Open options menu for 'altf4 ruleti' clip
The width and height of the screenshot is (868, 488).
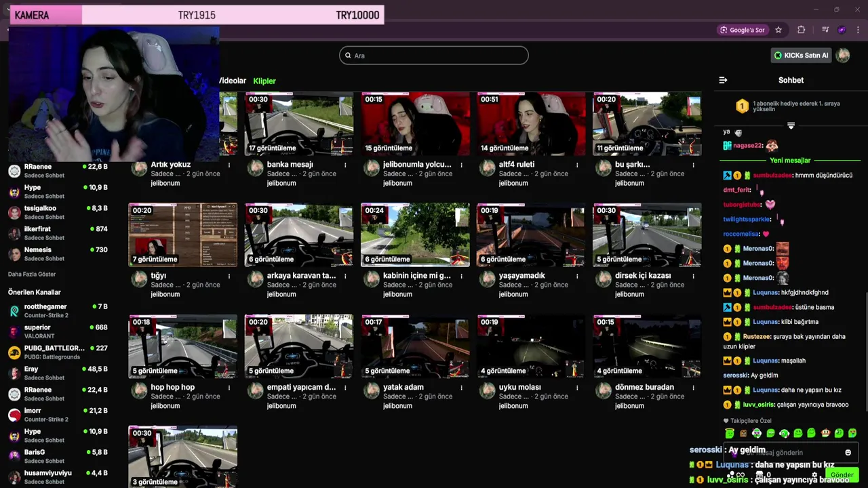[577, 165]
